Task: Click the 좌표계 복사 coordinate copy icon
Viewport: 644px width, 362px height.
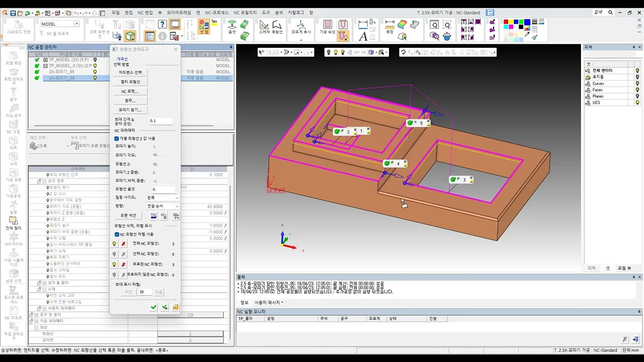Action: click(x=301, y=27)
